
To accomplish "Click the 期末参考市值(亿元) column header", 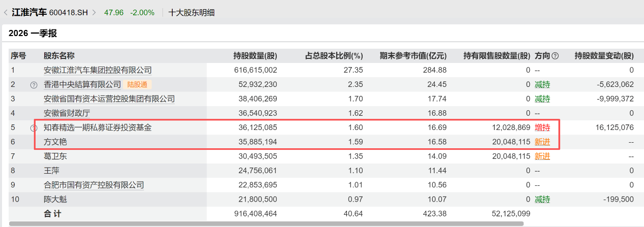I will (x=413, y=56).
